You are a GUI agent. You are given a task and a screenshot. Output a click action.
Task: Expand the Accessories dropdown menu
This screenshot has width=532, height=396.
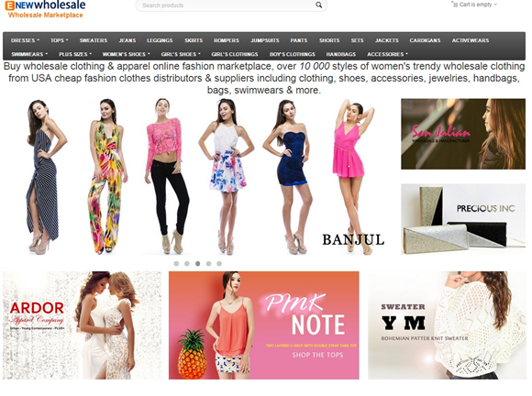tap(387, 54)
